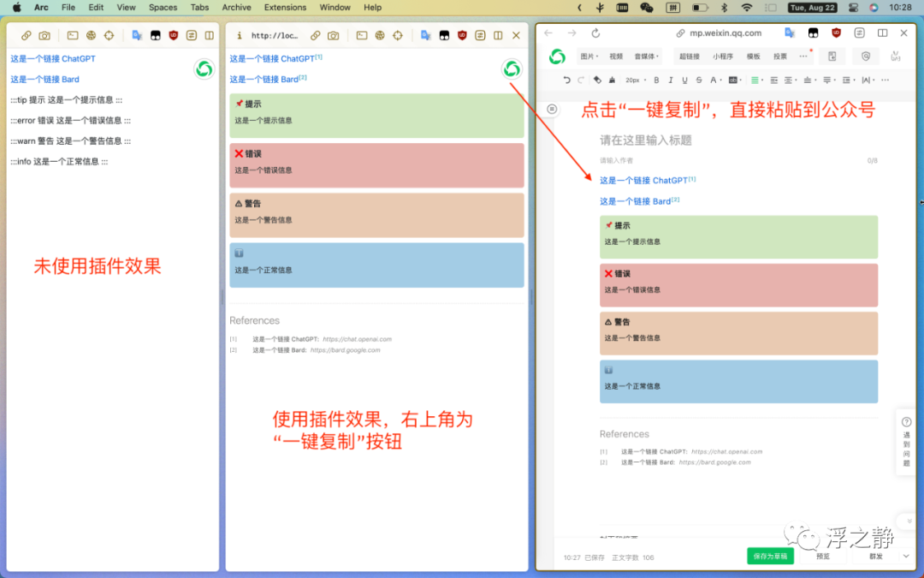This screenshot has height=578, width=924.
Task: Click the 超链接 hyperlink button
Action: 690,57
